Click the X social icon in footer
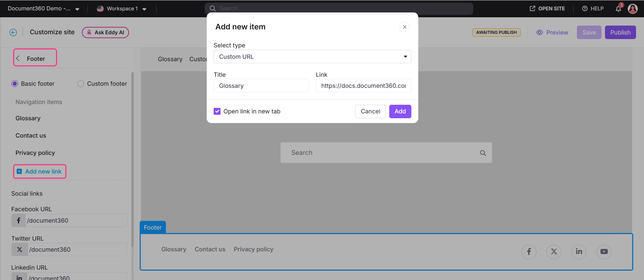 (x=554, y=252)
